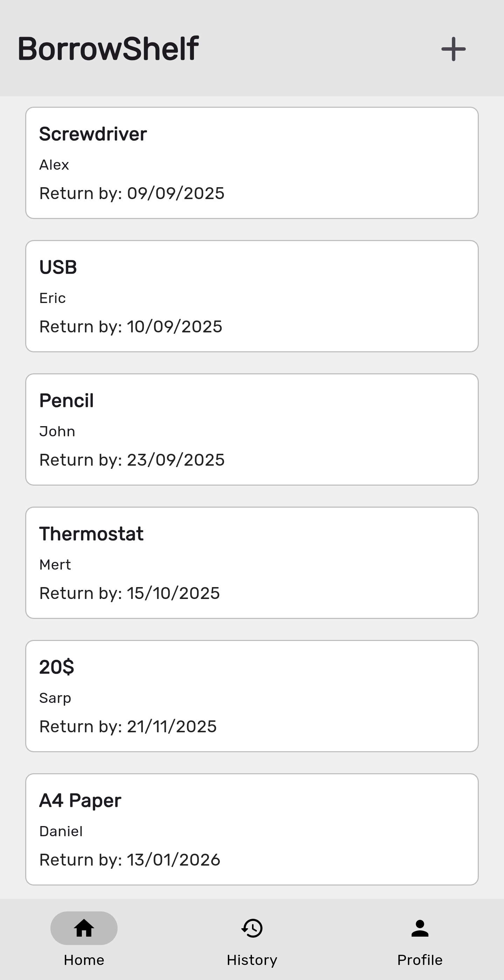Open the History clock icon

point(252,928)
